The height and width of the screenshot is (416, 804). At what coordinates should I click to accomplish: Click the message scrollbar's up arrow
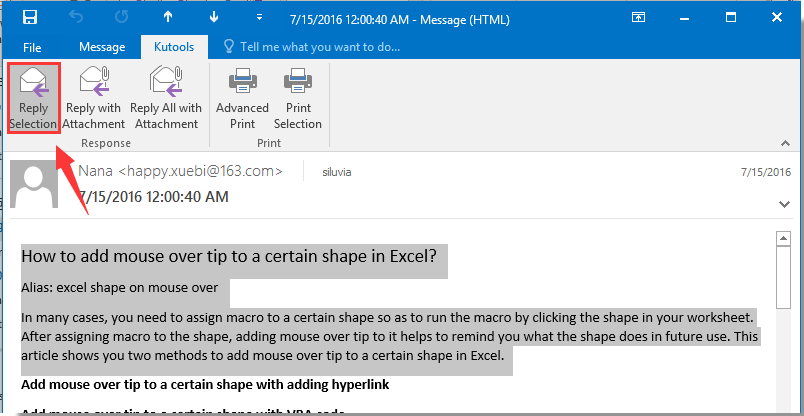(x=784, y=238)
